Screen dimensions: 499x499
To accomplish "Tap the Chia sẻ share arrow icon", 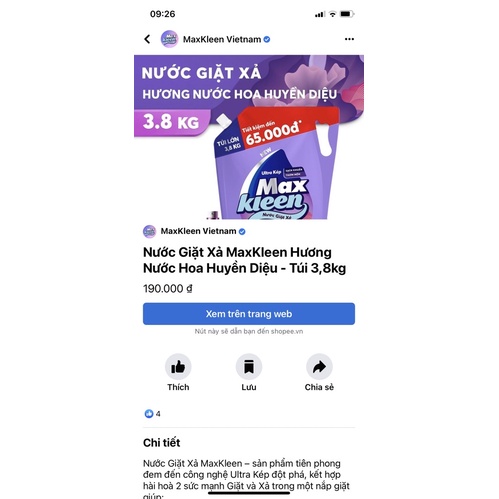I will (x=319, y=367).
